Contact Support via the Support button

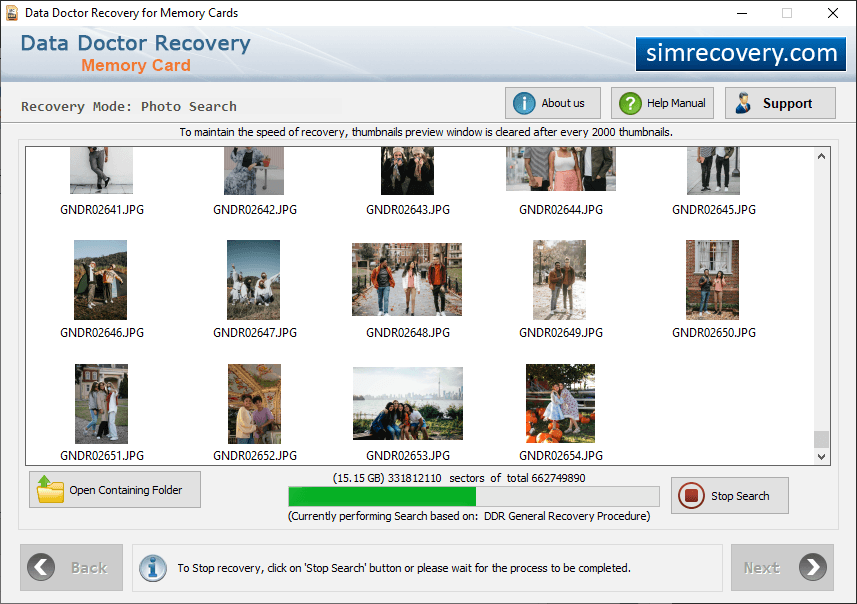tap(780, 103)
